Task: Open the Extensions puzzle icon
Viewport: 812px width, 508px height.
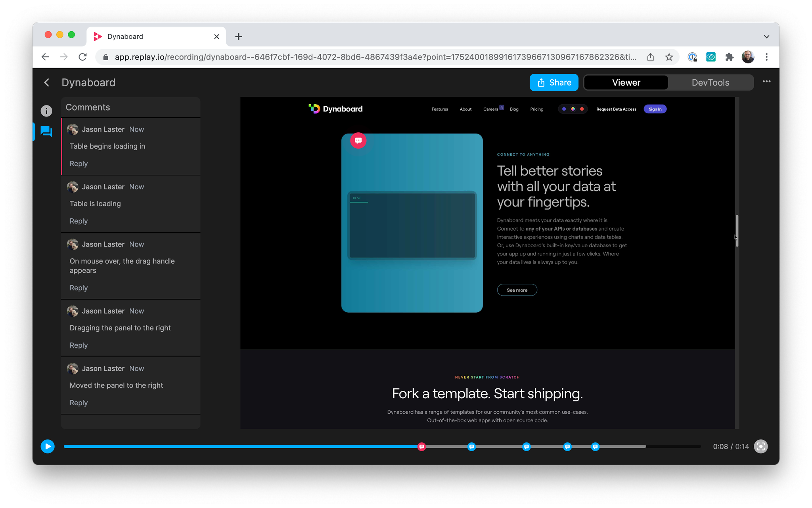Action: 729,57
